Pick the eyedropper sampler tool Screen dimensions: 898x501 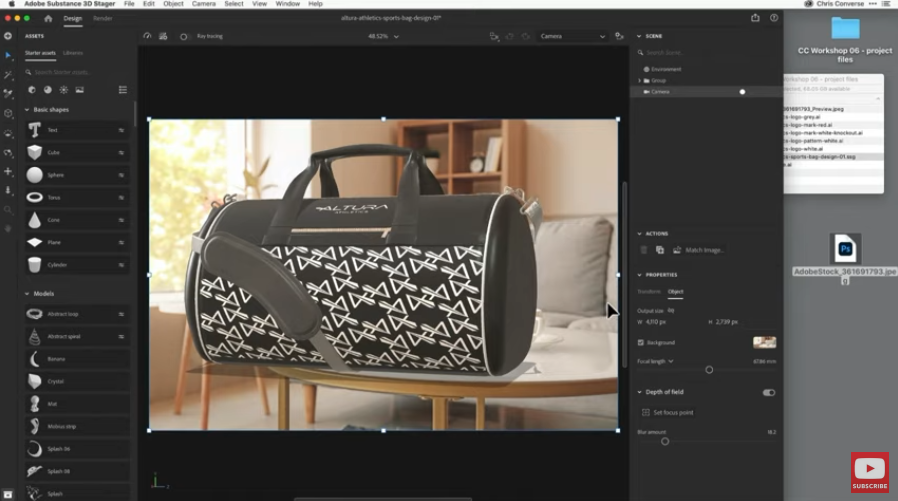point(8,93)
